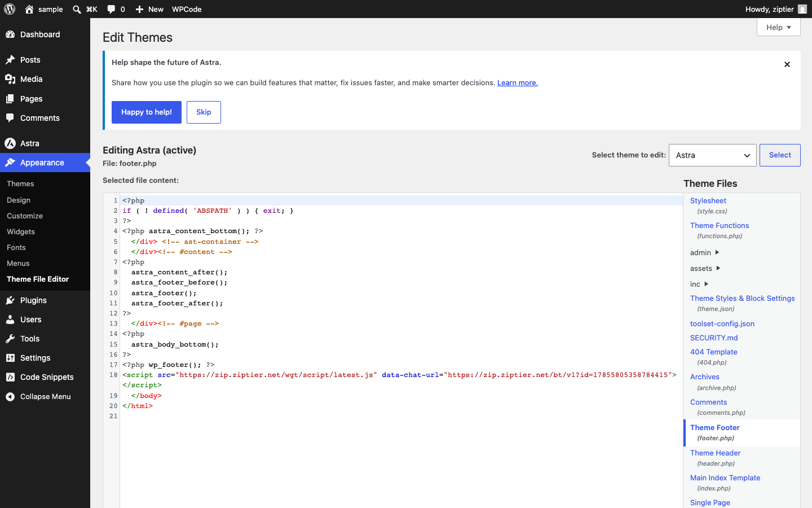Open SECURITY.md file

click(714, 338)
